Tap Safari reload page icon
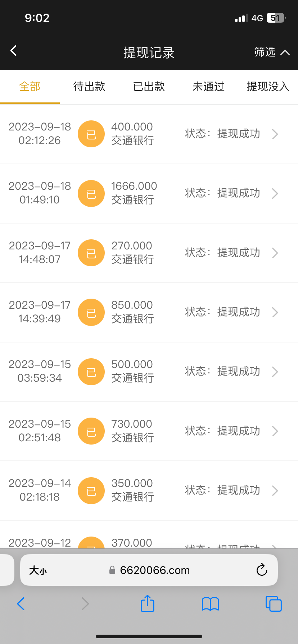 (x=262, y=570)
